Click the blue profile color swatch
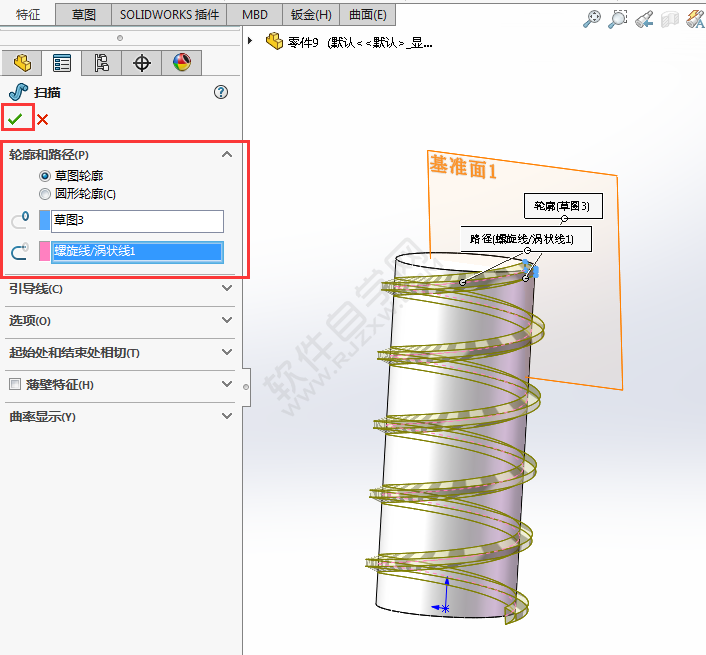 pos(45,220)
